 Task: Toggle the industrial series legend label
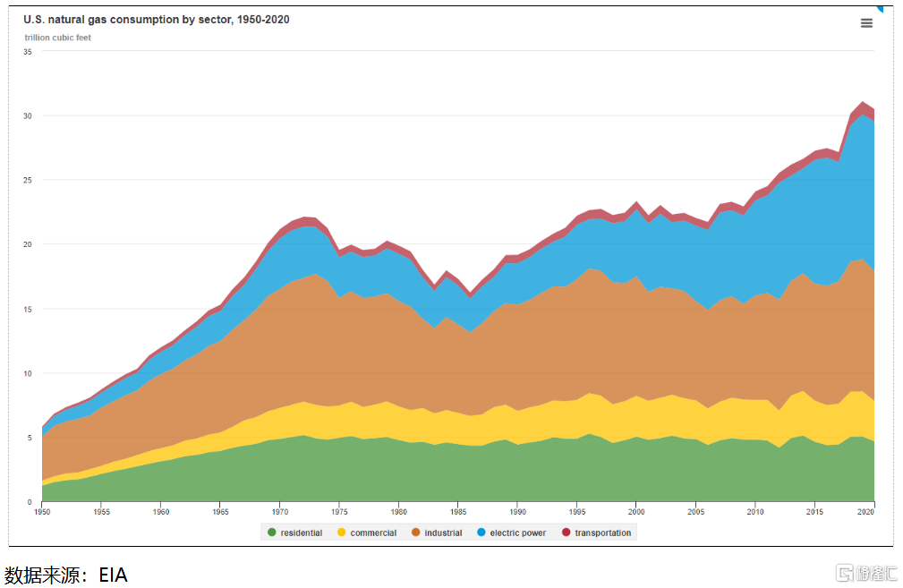tap(443, 533)
